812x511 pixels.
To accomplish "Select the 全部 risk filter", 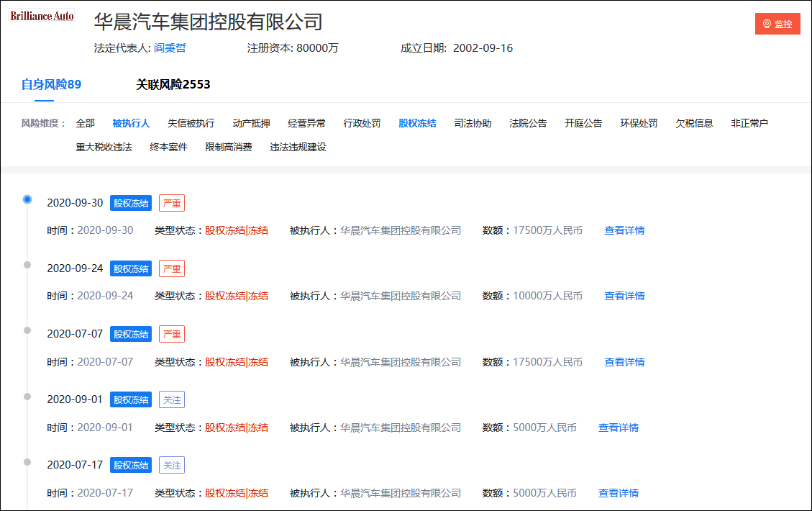I will click(x=85, y=123).
